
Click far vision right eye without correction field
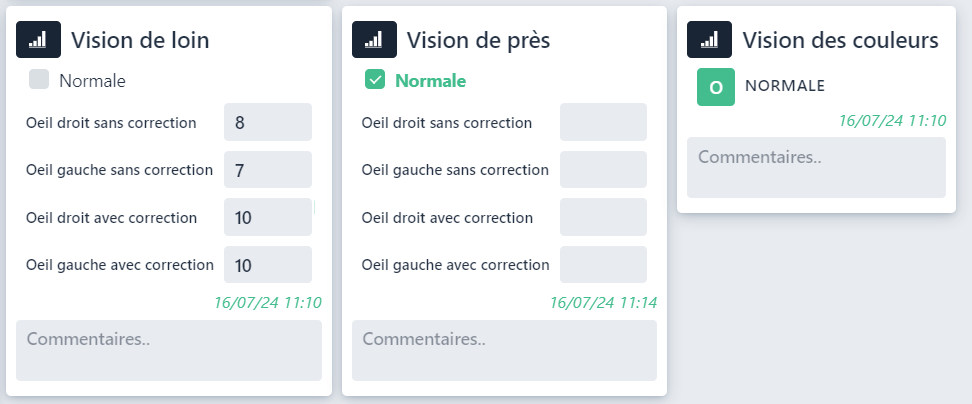click(268, 123)
